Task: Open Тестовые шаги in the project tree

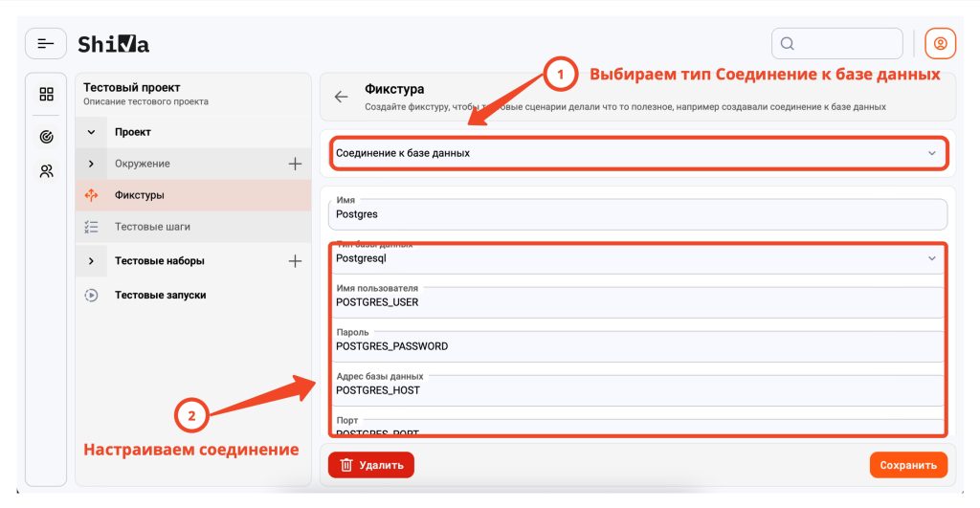Action: 152,227
